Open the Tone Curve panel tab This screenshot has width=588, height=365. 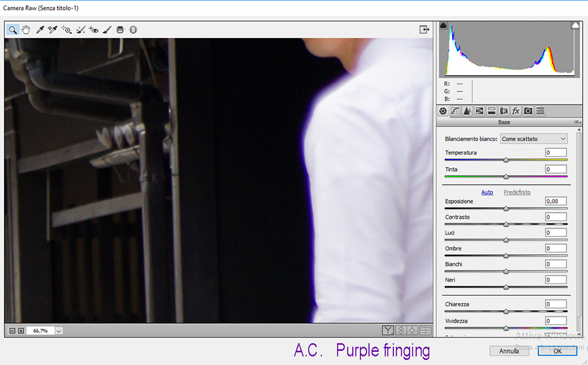coord(455,111)
